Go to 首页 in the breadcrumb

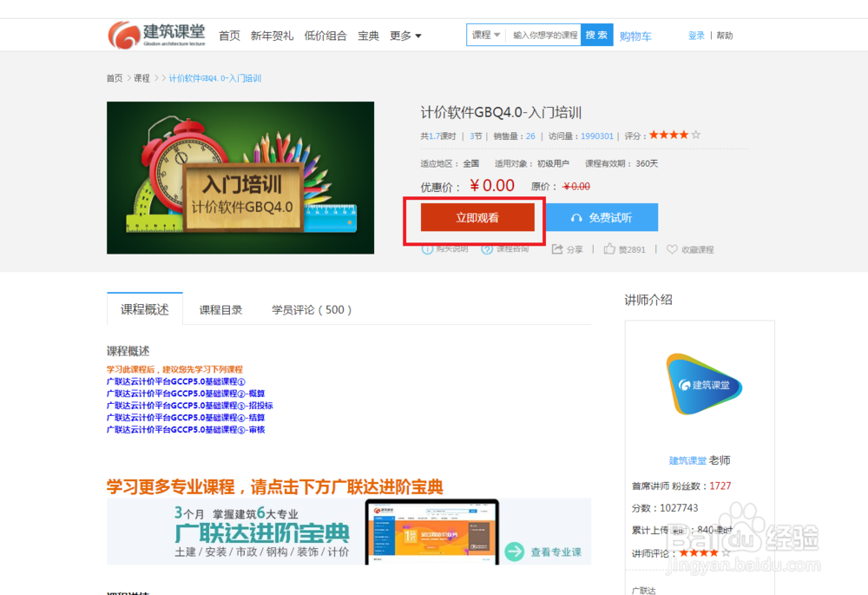tap(115, 78)
